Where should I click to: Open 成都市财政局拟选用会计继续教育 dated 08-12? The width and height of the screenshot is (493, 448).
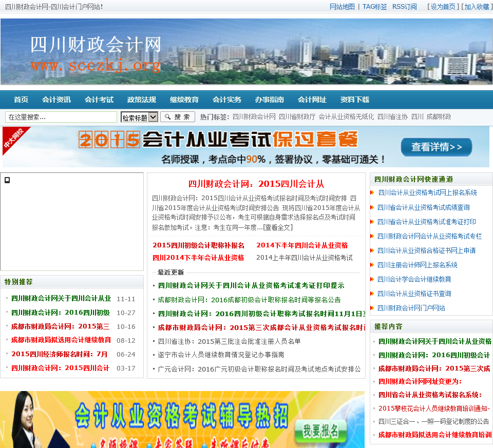tap(61, 340)
